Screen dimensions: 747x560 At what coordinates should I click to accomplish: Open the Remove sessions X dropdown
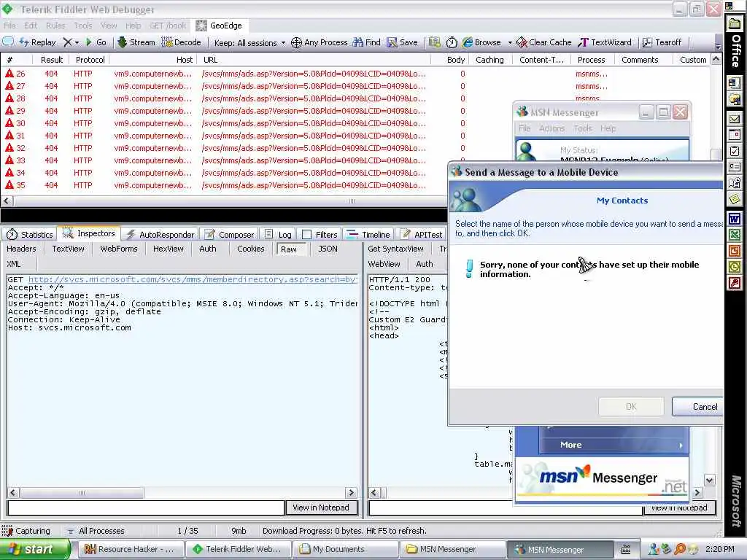click(71, 42)
